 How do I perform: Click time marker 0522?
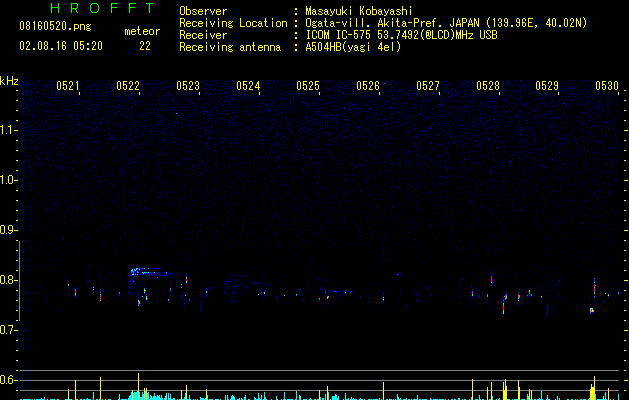tap(128, 86)
